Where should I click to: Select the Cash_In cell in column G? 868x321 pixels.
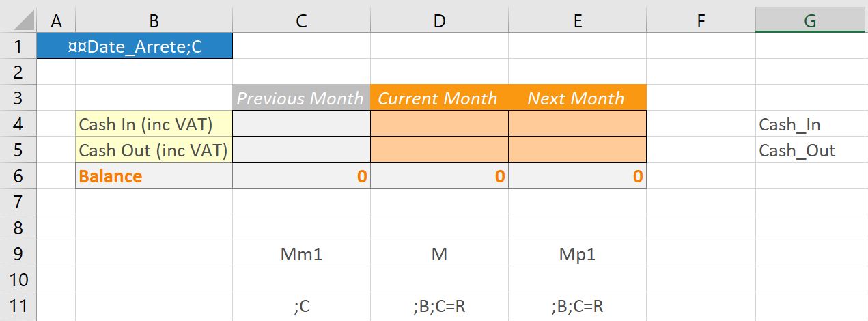[x=810, y=124]
